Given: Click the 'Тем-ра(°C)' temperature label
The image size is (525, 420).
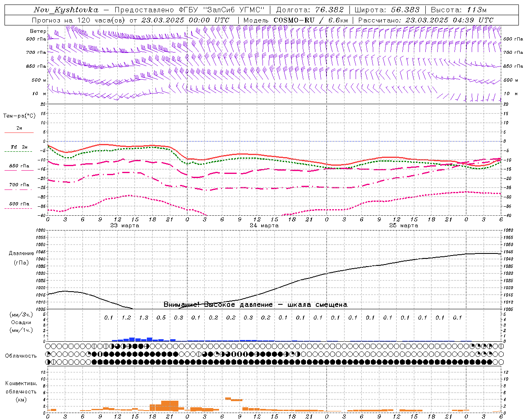Looking at the screenshot, I should 19,116.
